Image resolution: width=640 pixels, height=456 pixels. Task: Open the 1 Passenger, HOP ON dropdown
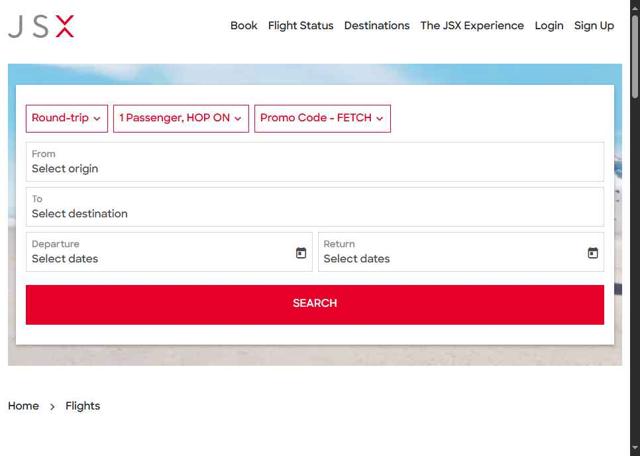(x=180, y=118)
